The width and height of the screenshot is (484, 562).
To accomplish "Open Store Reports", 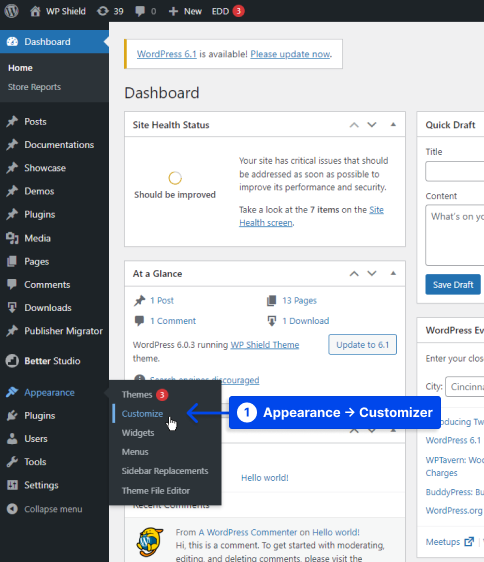I will (34, 87).
